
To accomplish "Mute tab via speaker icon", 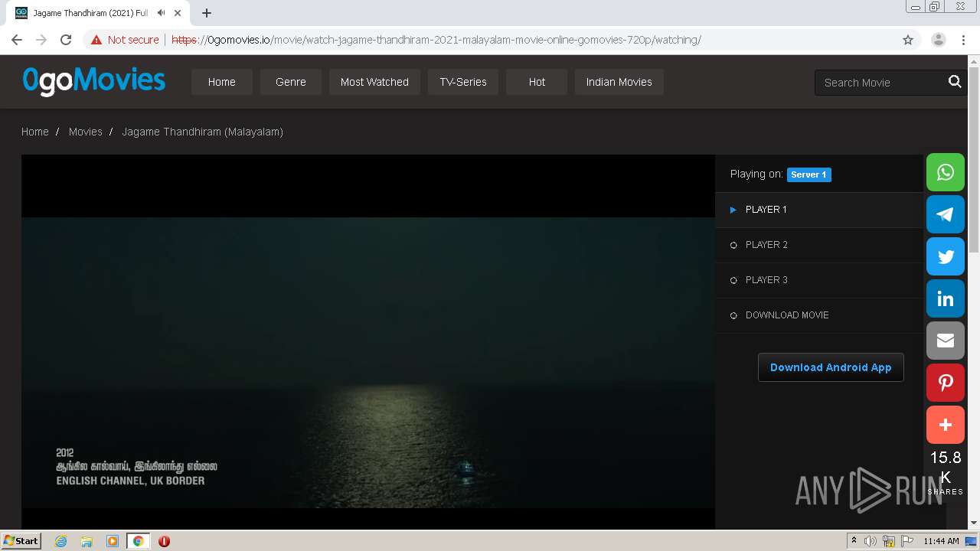I will (x=161, y=13).
